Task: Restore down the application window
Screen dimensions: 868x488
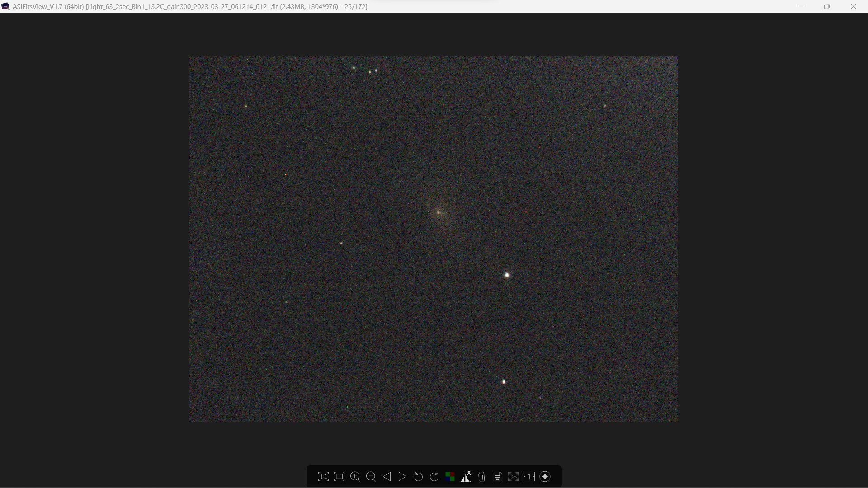Action: 827,6
